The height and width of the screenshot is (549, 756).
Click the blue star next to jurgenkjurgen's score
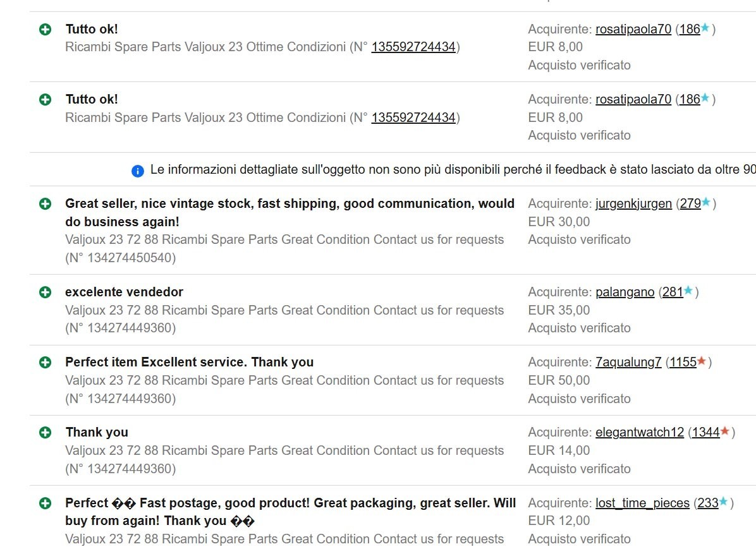(706, 202)
